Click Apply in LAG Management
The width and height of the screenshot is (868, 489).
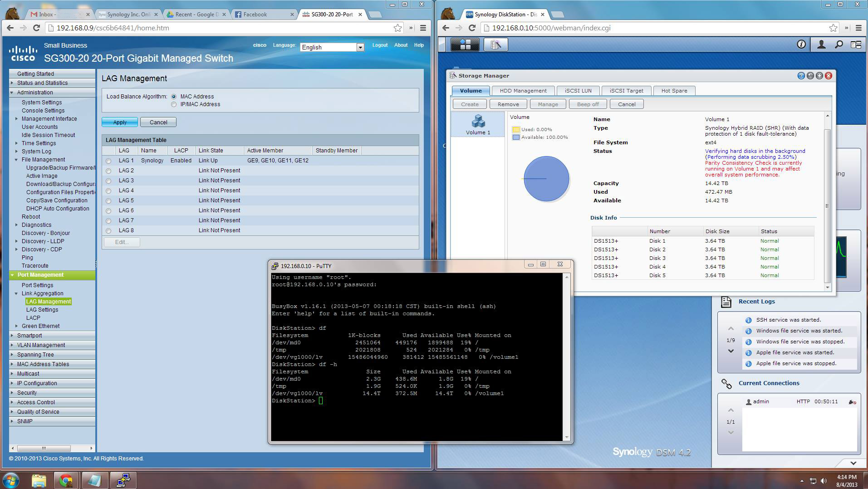(120, 122)
